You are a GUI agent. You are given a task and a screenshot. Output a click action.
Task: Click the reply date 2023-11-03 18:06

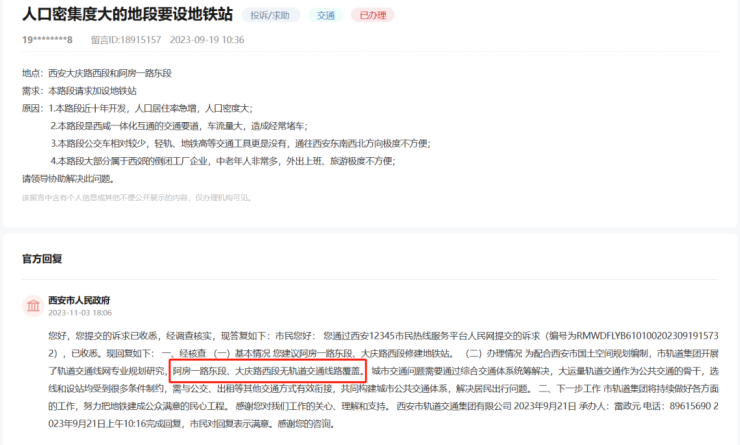(80, 312)
